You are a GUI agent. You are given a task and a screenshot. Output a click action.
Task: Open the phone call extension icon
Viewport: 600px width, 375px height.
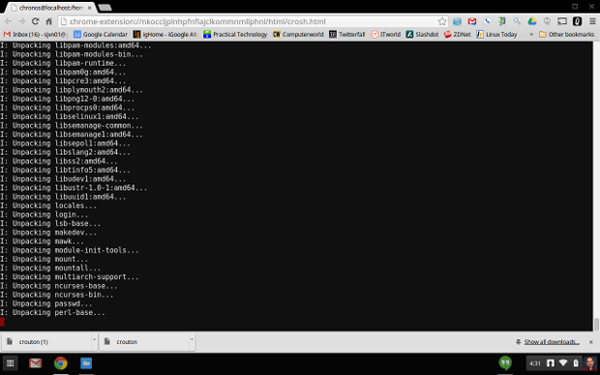coord(487,21)
